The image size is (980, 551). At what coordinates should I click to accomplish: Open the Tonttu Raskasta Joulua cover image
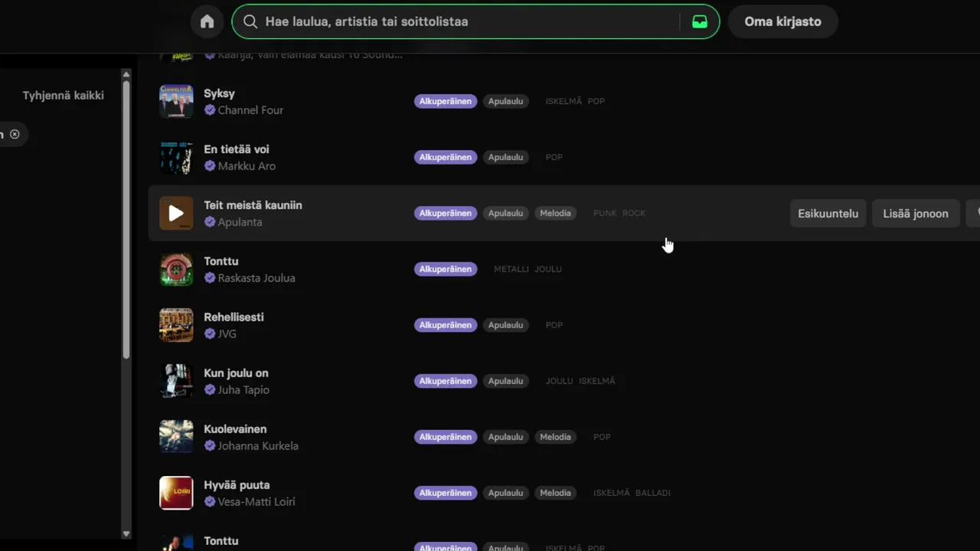pyautogui.click(x=176, y=269)
